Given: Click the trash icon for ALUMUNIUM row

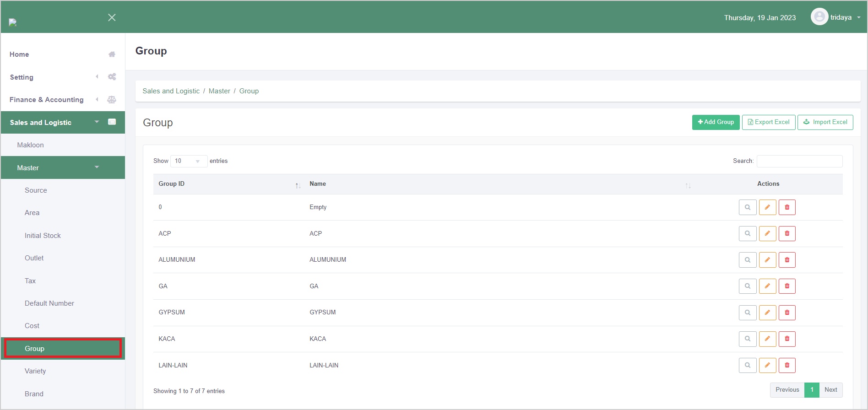Looking at the screenshot, I should [x=787, y=260].
